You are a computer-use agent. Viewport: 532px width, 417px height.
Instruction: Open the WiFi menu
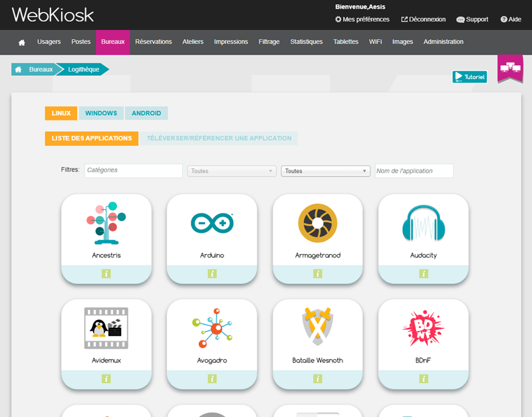click(375, 42)
